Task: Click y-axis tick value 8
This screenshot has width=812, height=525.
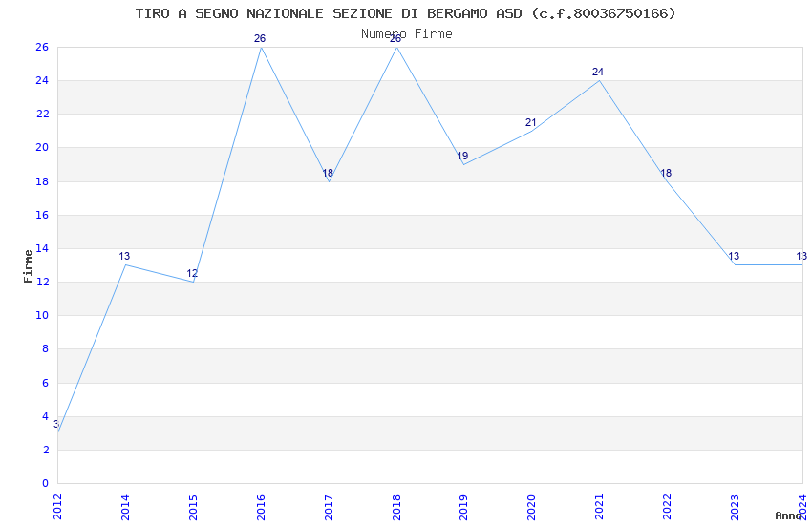Action: pyautogui.click(x=45, y=349)
